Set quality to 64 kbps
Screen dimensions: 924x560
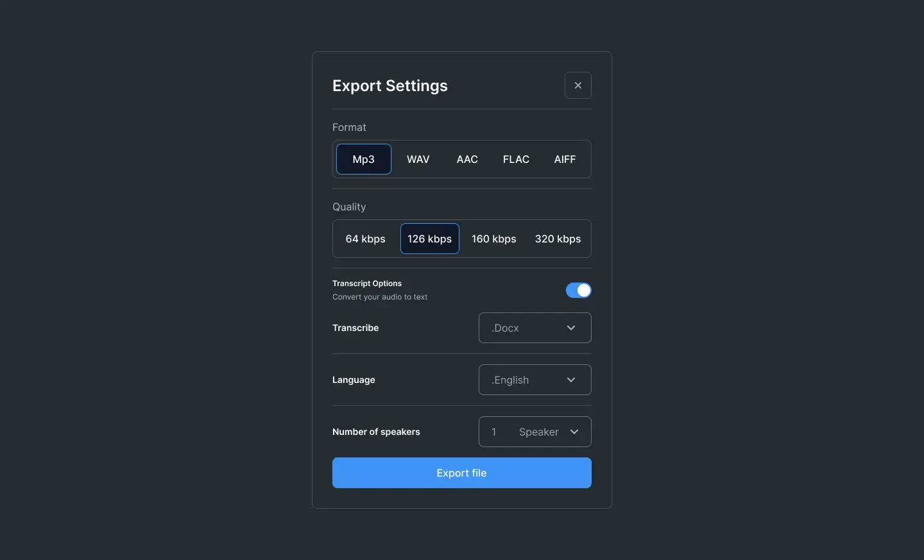click(x=366, y=239)
